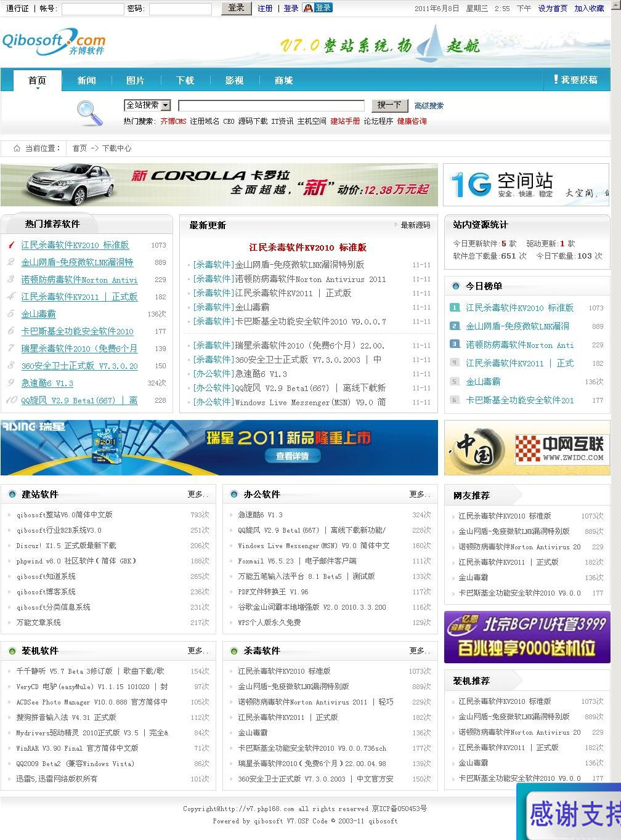Open 金山网盾 in 热门推荐软件 list

point(77,262)
